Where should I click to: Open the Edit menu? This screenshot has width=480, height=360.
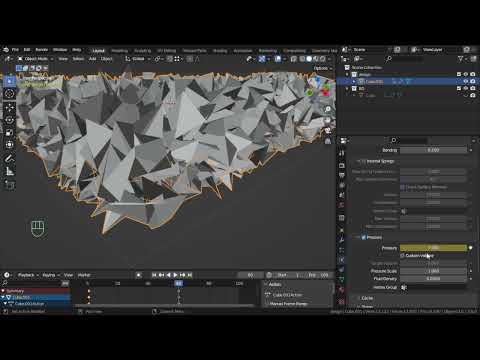pos(27,50)
